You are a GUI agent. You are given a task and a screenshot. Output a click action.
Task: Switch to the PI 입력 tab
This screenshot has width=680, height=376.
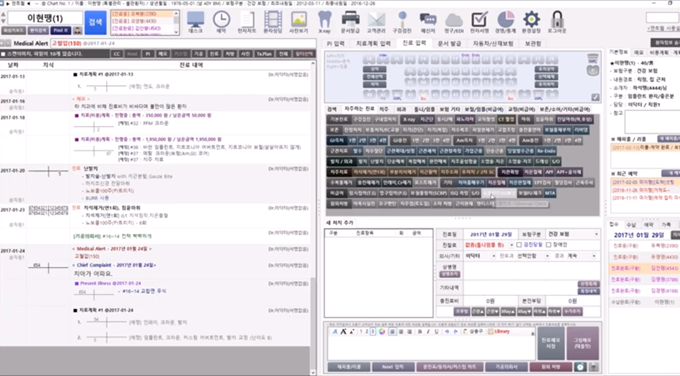336,43
